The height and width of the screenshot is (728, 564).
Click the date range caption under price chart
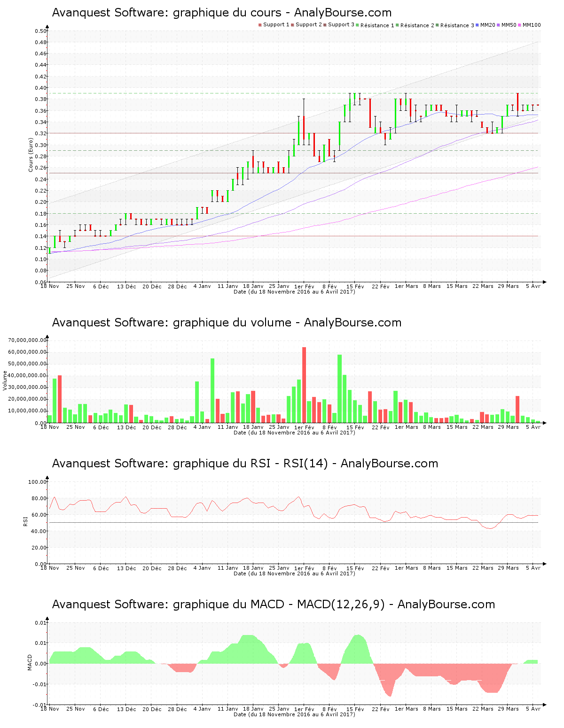(294, 292)
